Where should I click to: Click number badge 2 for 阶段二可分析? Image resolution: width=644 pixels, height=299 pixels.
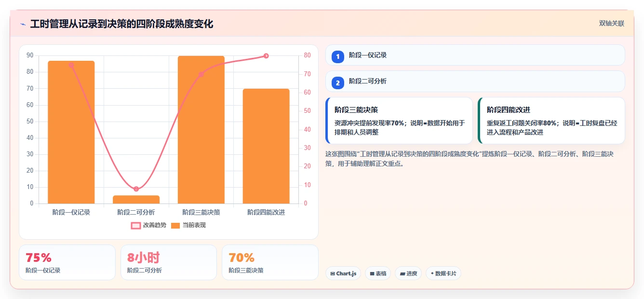click(338, 83)
